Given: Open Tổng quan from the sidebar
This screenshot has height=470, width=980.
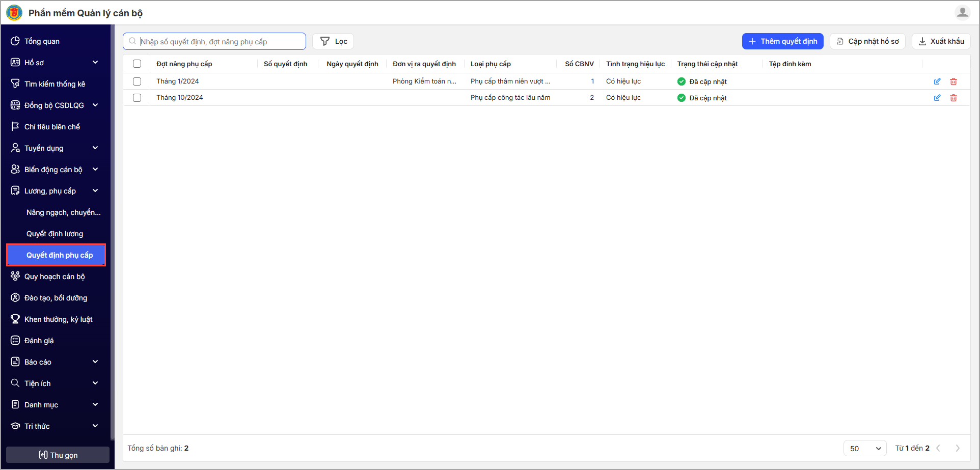Looking at the screenshot, I should click(x=42, y=41).
